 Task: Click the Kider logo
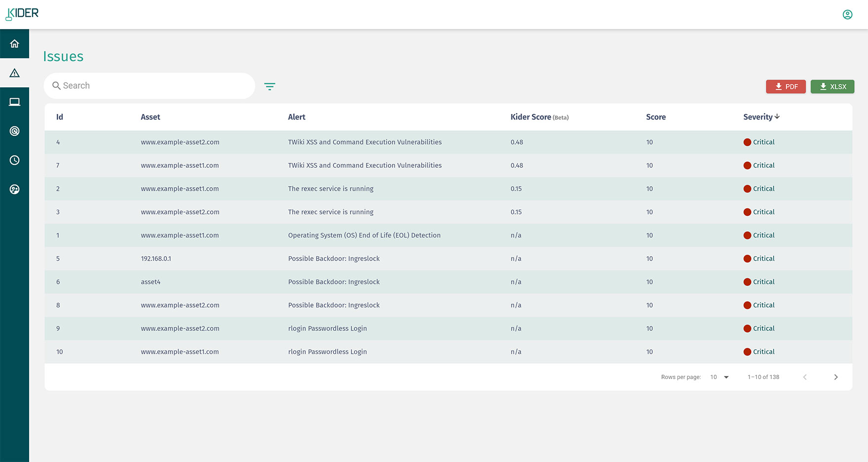[x=22, y=14]
